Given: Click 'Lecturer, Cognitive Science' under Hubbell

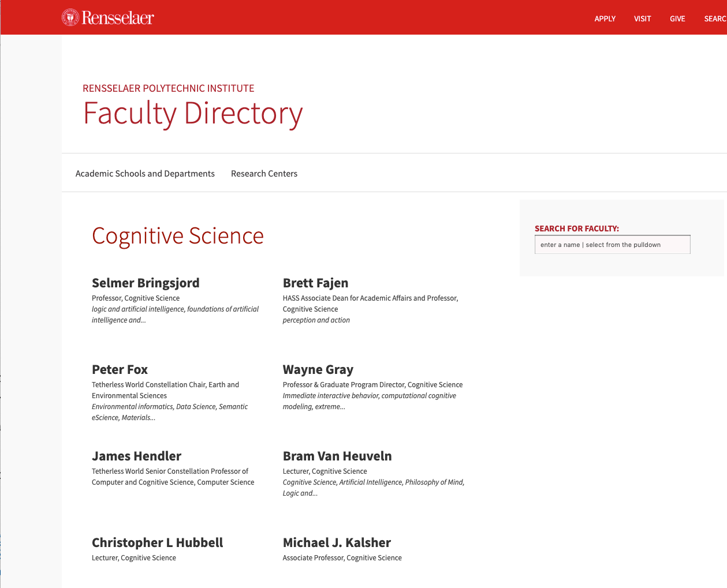Looking at the screenshot, I should click(x=134, y=557).
